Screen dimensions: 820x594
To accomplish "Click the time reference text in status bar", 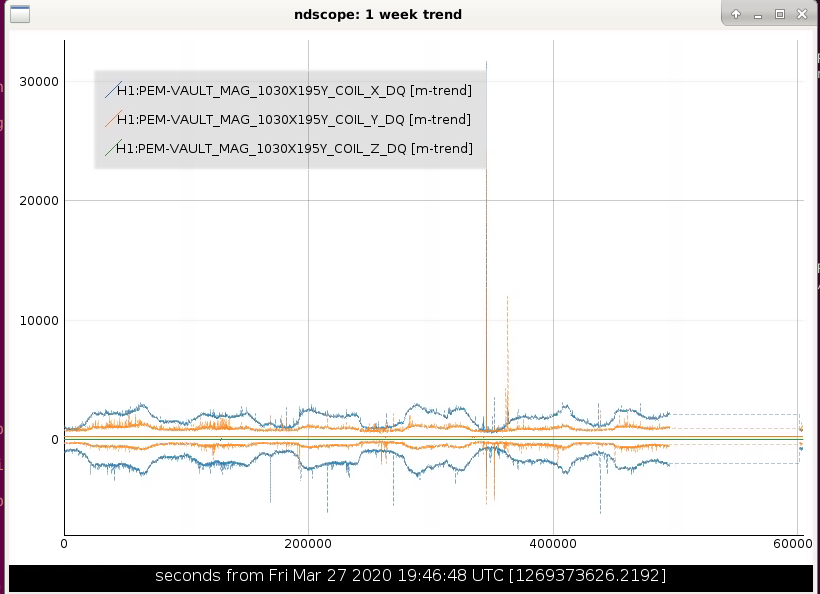I will coord(411,576).
